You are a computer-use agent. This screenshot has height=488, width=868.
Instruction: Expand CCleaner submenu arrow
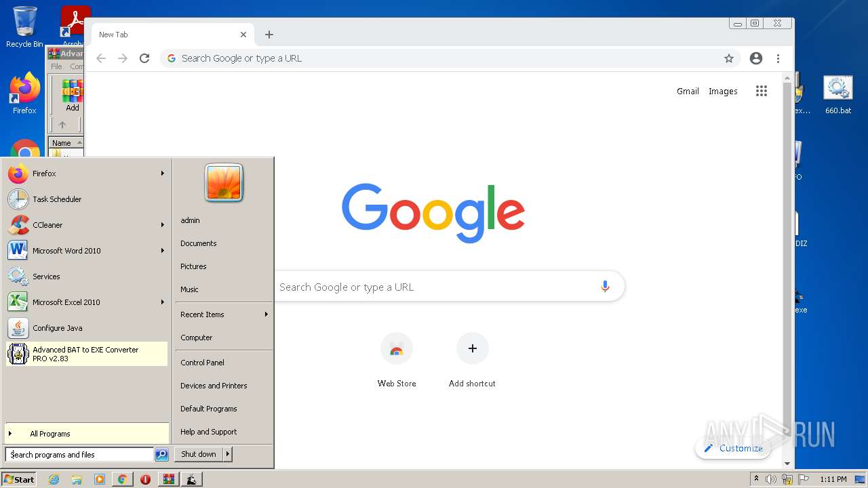(163, 225)
